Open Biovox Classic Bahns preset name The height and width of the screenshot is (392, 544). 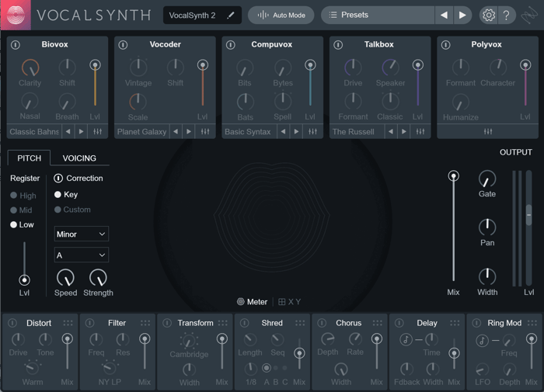pyautogui.click(x=34, y=132)
